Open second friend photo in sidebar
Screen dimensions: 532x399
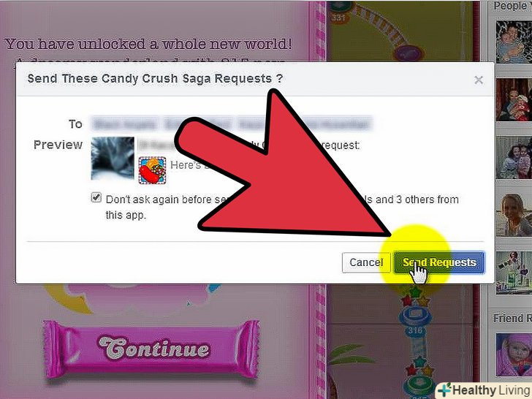click(x=514, y=99)
